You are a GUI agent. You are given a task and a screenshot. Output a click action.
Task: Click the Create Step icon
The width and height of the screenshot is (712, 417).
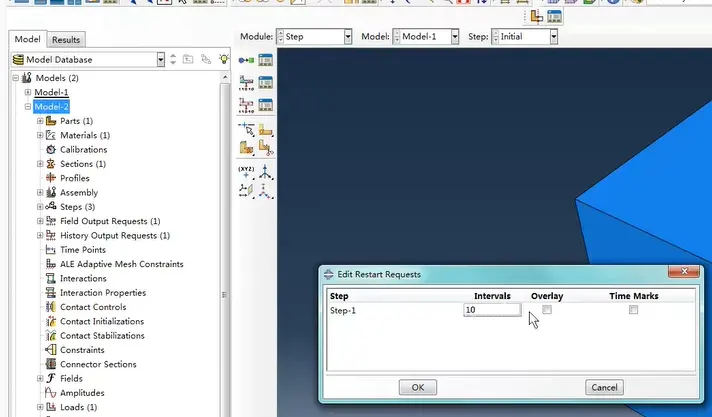point(246,60)
